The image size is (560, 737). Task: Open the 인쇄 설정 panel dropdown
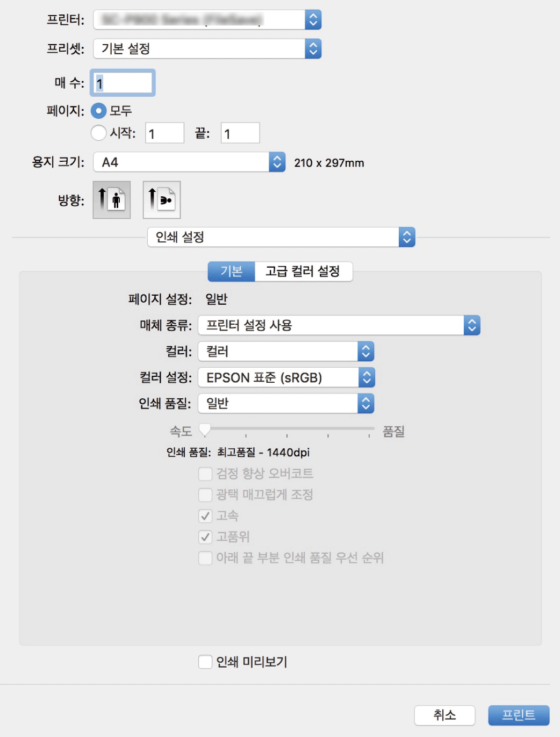click(x=281, y=237)
